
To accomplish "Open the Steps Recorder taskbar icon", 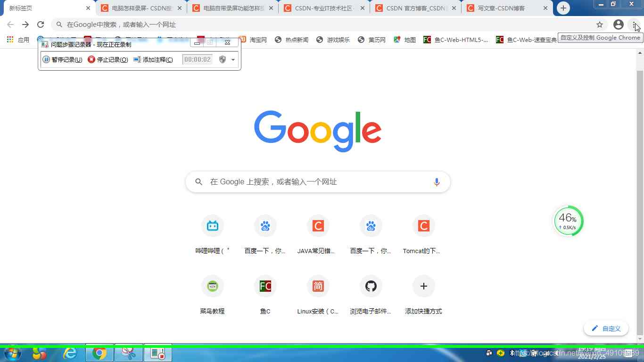I will pyautogui.click(x=158, y=353).
